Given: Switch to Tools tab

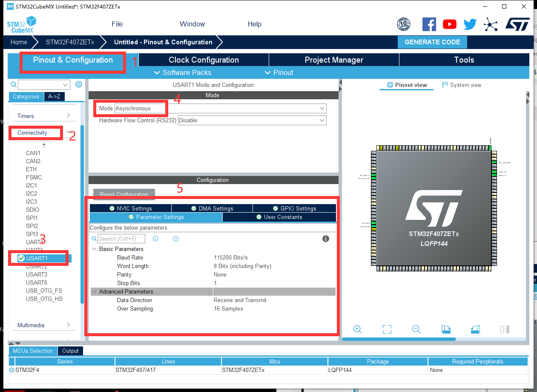Looking at the screenshot, I should point(464,60).
